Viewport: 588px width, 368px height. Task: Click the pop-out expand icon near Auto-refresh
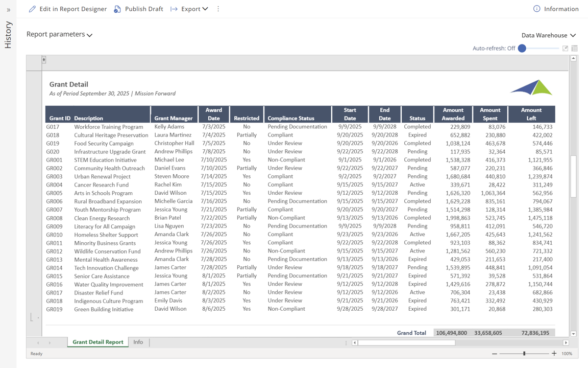(565, 49)
